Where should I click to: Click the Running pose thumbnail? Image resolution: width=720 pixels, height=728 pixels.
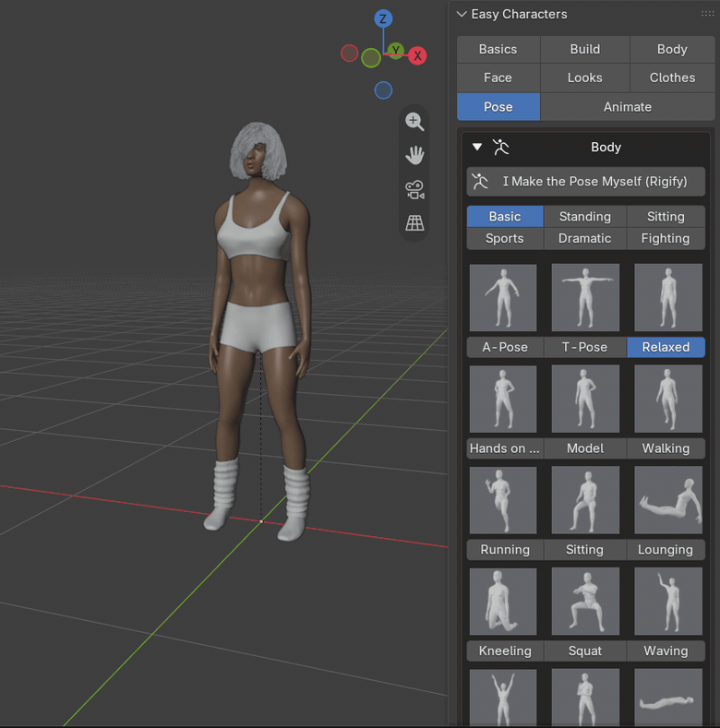click(x=503, y=500)
